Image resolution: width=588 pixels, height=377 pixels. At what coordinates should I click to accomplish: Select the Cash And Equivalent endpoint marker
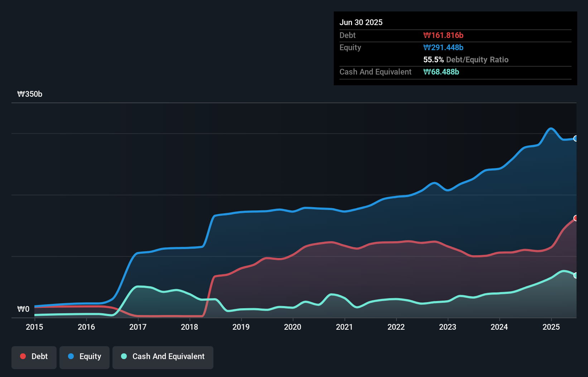(x=576, y=275)
